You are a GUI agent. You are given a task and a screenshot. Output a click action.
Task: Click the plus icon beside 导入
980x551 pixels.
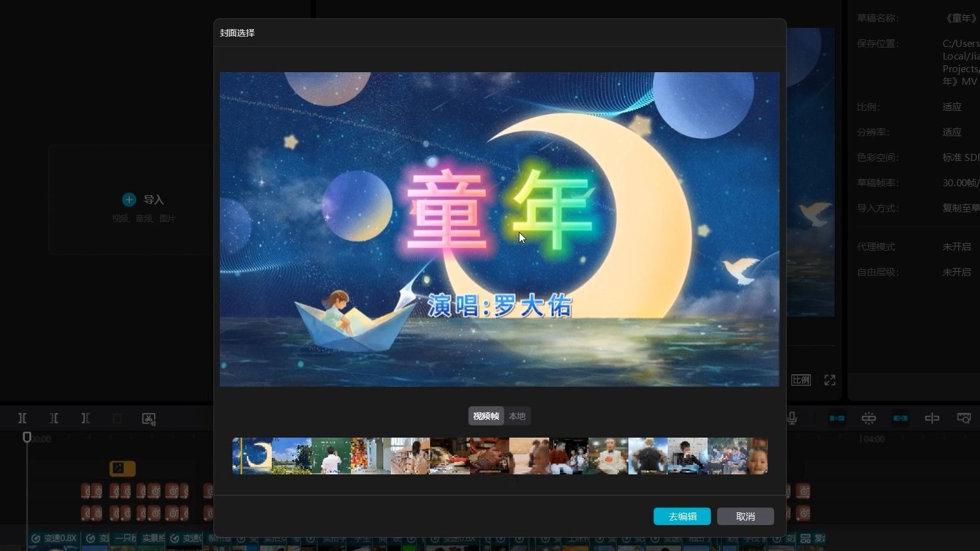coord(129,199)
